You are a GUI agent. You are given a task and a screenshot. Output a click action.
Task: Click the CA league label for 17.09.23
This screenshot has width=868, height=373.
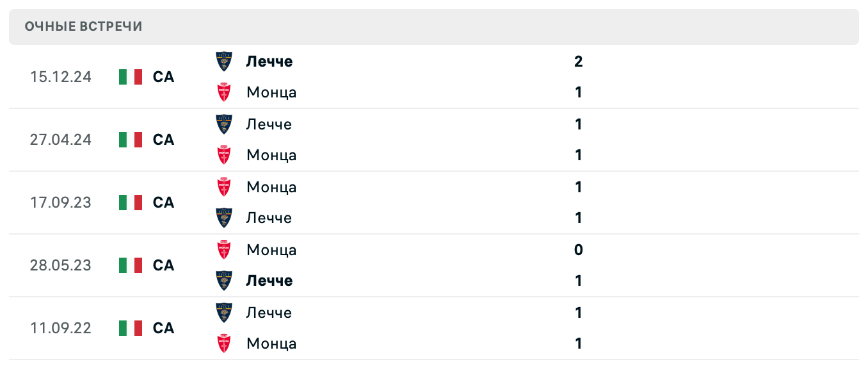[163, 203]
